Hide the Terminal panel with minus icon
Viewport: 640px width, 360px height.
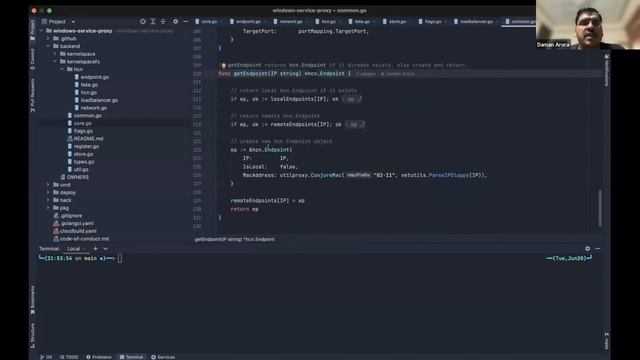(598, 249)
